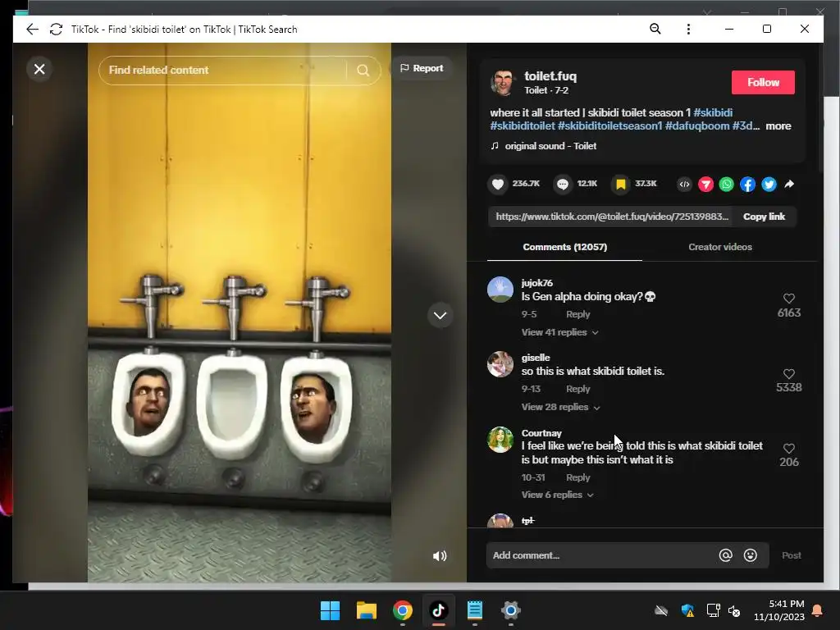Click the video of toilet heads
Image resolution: width=840 pixels, height=630 pixels.
click(x=240, y=313)
